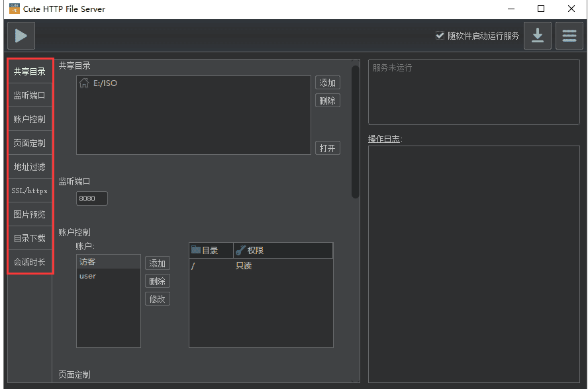588x389 pixels.
Task: Open the 地址过滤 settings section
Action: 30,166
